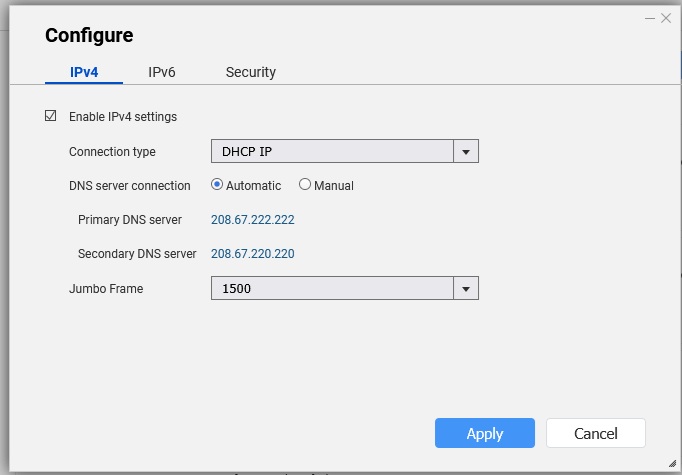Click the Connection type label

[x=112, y=152]
